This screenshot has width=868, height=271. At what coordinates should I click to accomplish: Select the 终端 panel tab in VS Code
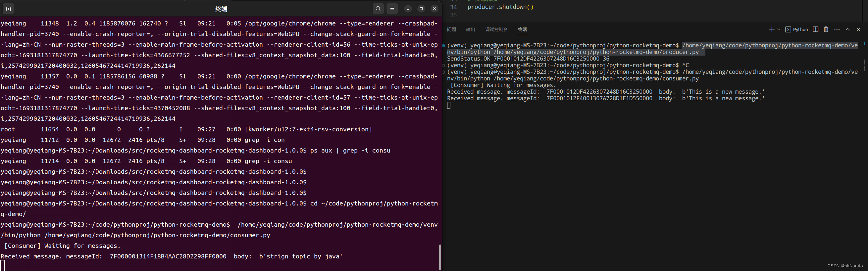(522, 29)
